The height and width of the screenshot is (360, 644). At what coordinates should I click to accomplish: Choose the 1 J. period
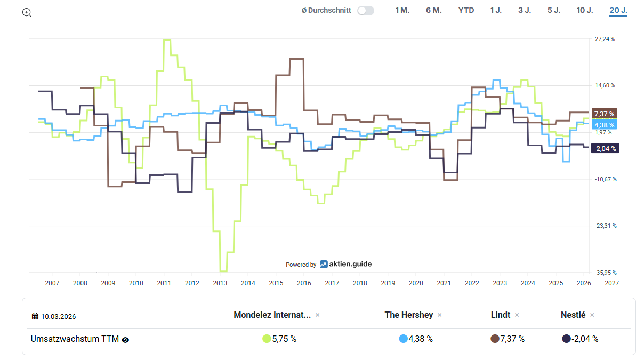496,10
